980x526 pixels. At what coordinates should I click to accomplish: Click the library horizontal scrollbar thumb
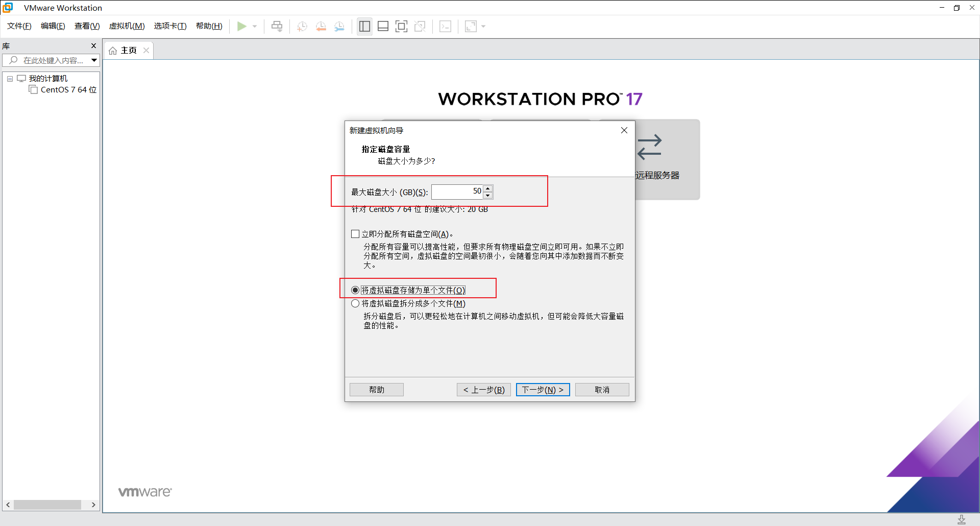(47, 505)
